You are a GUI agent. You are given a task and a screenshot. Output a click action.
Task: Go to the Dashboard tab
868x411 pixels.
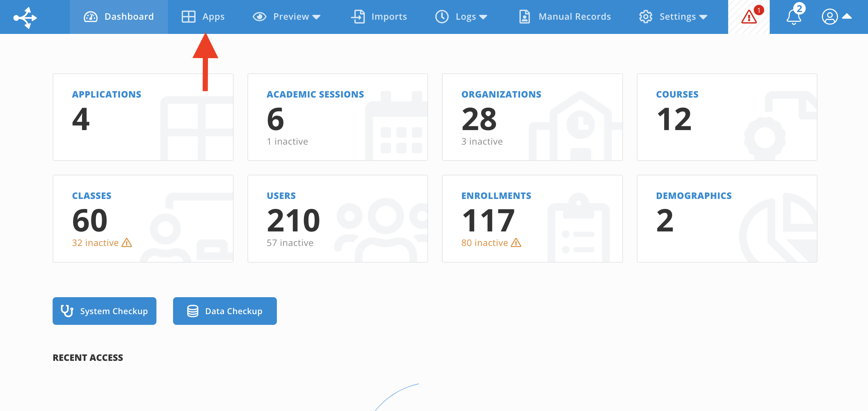point(119,17)
